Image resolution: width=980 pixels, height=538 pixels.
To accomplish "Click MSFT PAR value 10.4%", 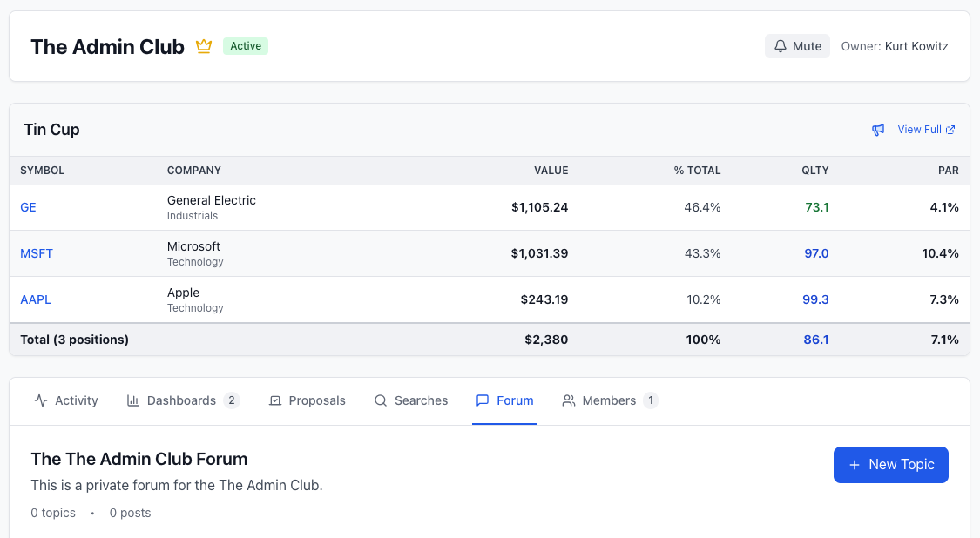I will 941,253.
